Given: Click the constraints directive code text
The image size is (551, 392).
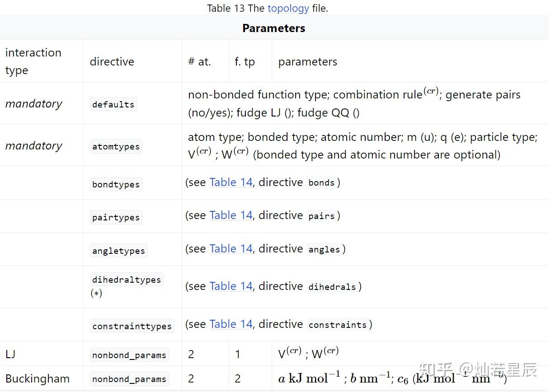Looking at the screenshot, I should [x=338, y=325].
